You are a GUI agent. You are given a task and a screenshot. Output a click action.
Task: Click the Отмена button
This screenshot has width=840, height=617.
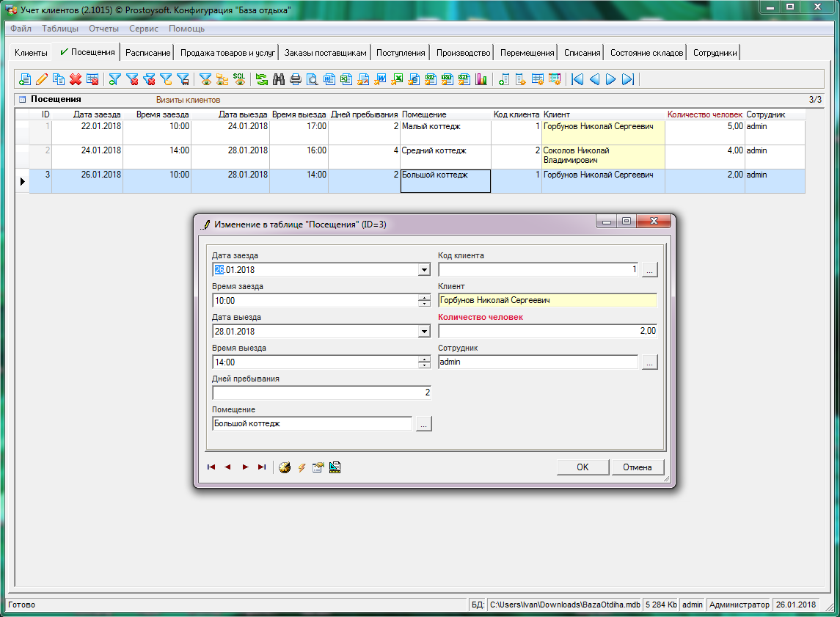click(x=637, y=467)
